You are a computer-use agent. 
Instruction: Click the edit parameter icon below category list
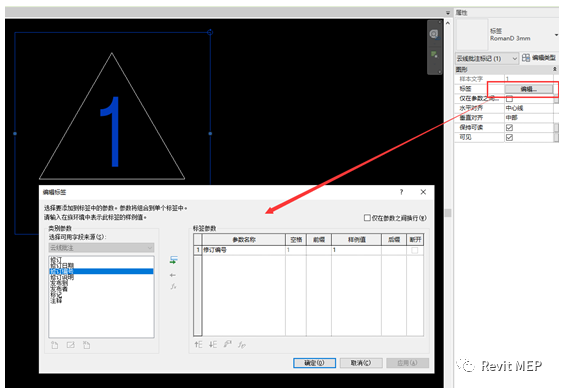click(71, 345)
